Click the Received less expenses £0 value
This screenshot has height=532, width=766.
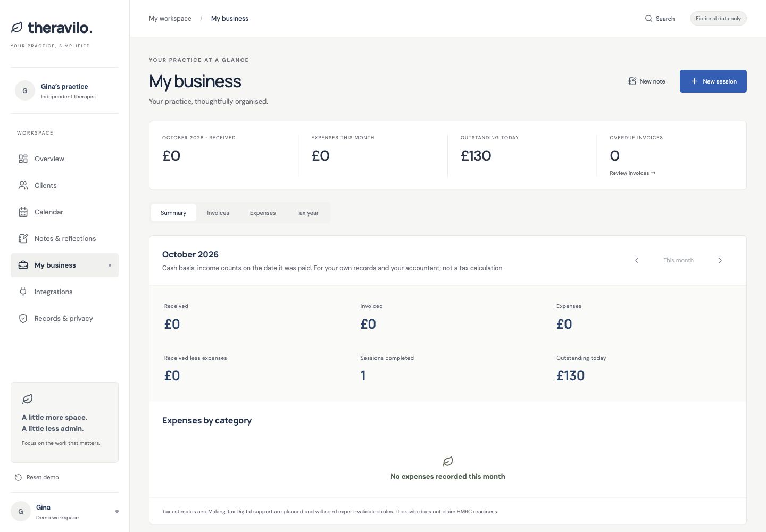click(172, 376)
